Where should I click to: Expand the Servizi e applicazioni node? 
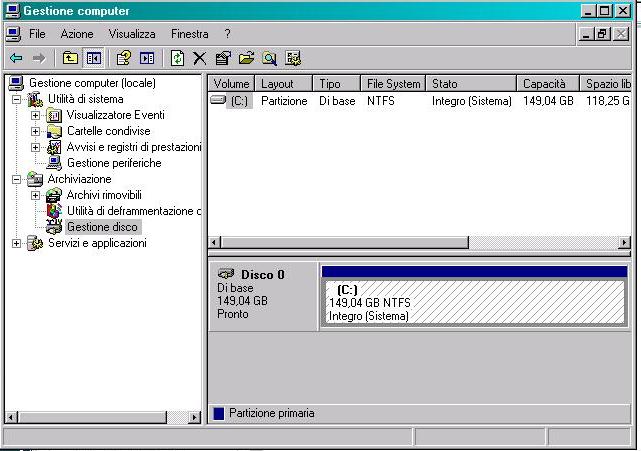(x=16, y=243)
